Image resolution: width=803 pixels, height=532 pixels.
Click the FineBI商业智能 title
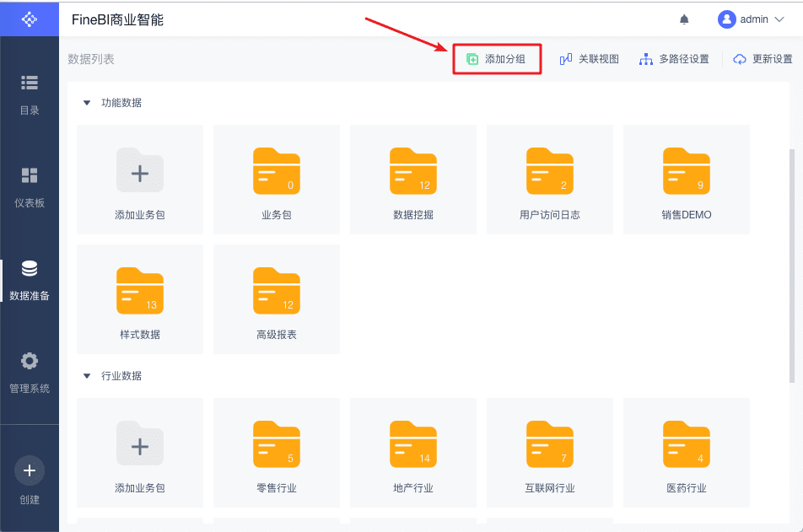[117, 19]
